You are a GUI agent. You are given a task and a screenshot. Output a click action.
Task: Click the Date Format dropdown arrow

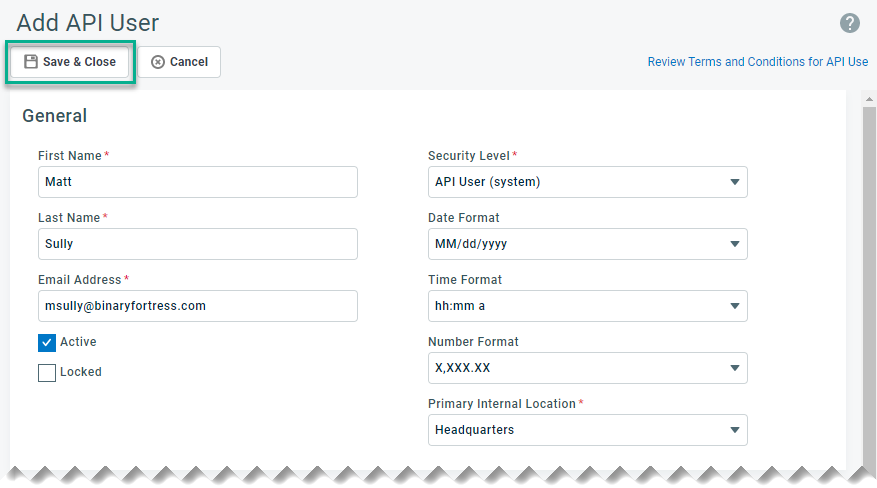pos(734,244)
